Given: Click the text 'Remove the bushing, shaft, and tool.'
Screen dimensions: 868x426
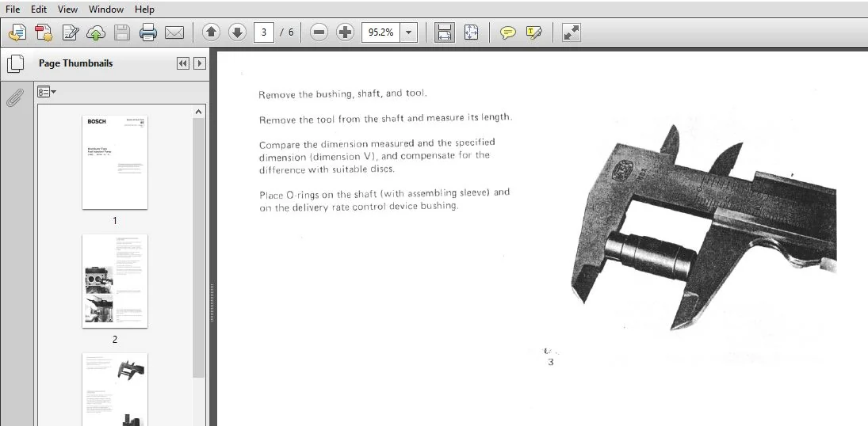Looking at the screenshot, I should (342, 94).
